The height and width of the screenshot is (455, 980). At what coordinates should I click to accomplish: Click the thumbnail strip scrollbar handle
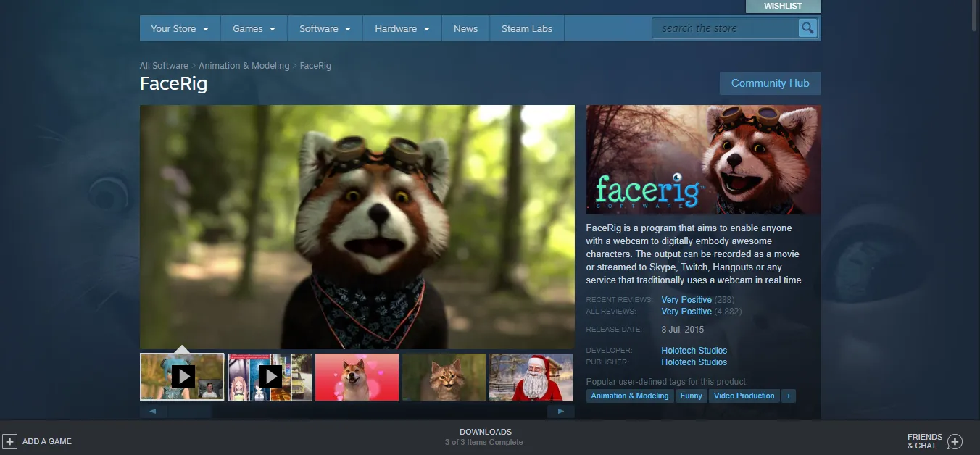tap(190, 412)
